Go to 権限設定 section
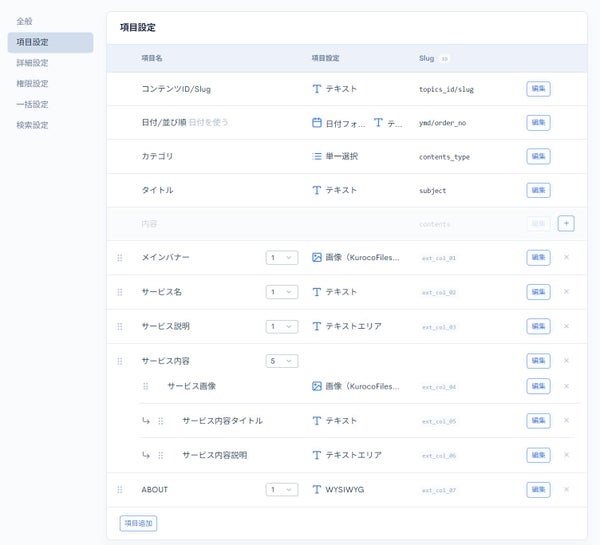This screenshot has height=545, width=600. coord(32,83)
